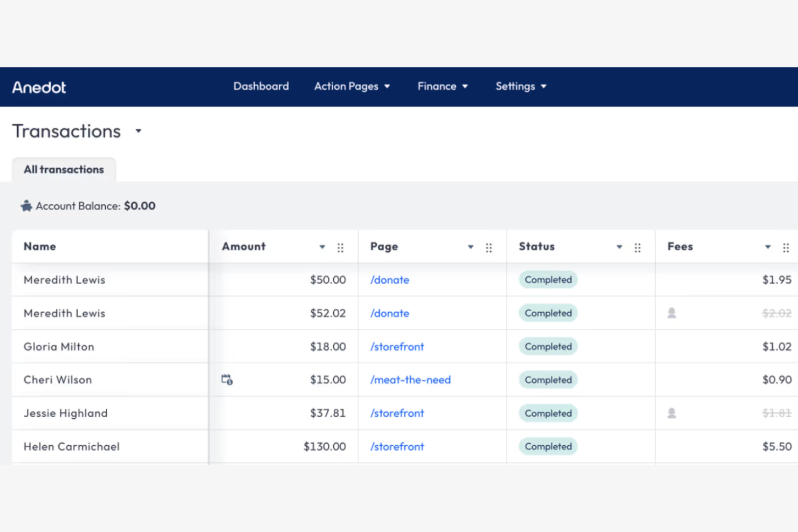Open the /meat-the-need page link

(410, 379)
